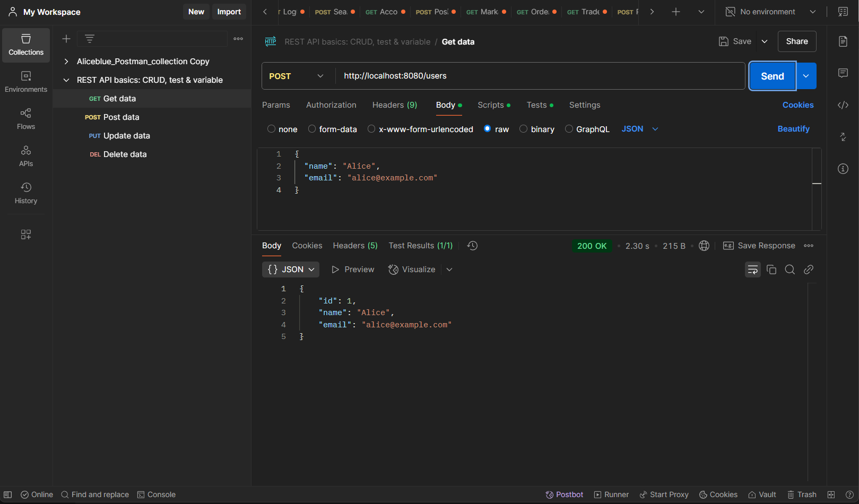
Task: Open the Comments icon in right sidebar
Action: pyautogui.click(x=843, y=73)
